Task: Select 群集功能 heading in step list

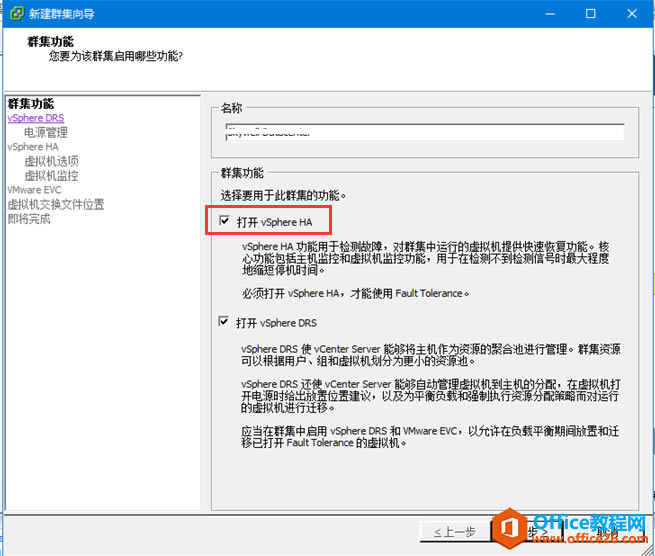Action: click(x=31, y=104)
